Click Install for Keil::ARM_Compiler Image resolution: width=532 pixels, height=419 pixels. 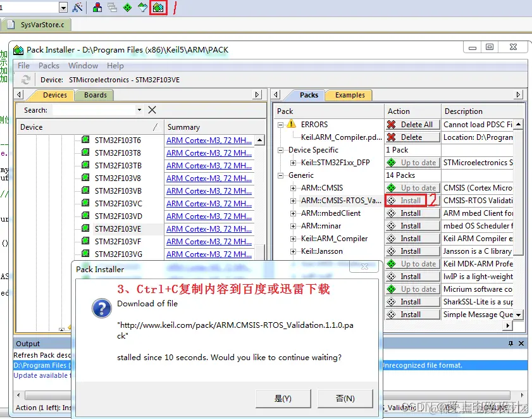[412, 239]
